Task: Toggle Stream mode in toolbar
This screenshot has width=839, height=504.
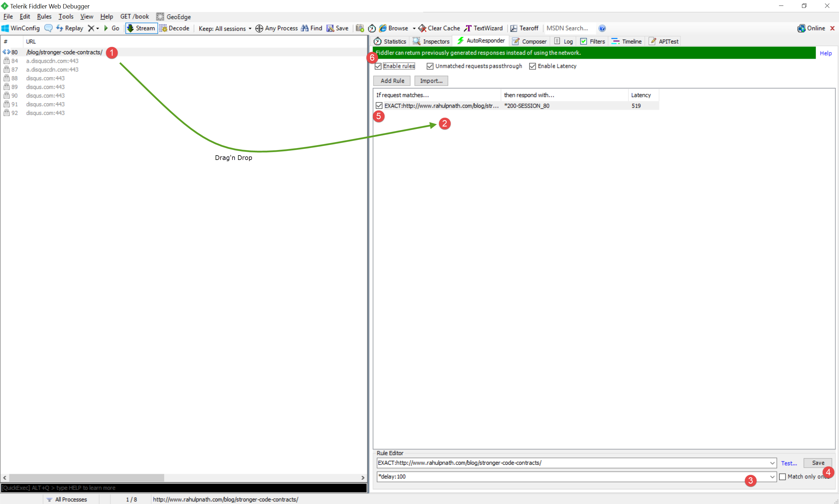Action: pos(141,28)
